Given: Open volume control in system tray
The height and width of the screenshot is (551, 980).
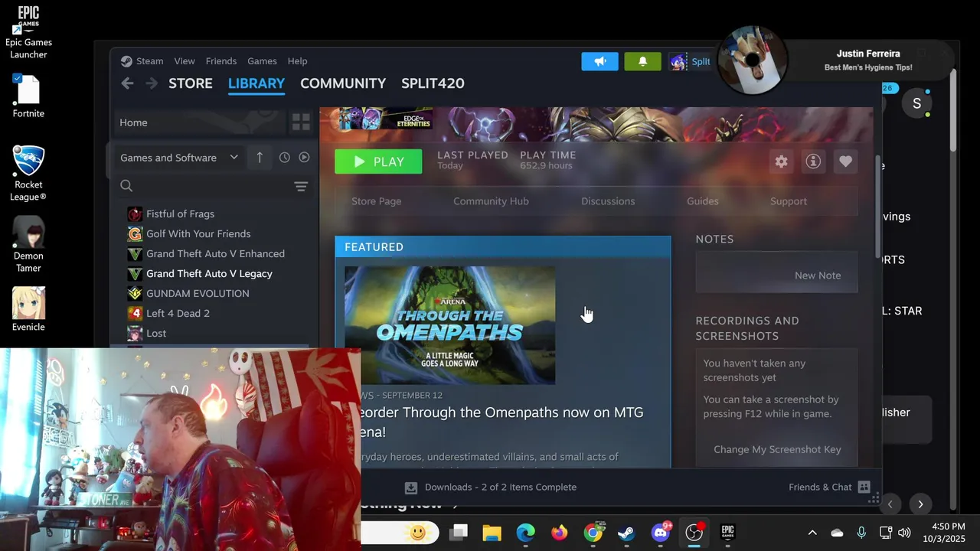Looking at the screenshot, I should coord(904,533).
